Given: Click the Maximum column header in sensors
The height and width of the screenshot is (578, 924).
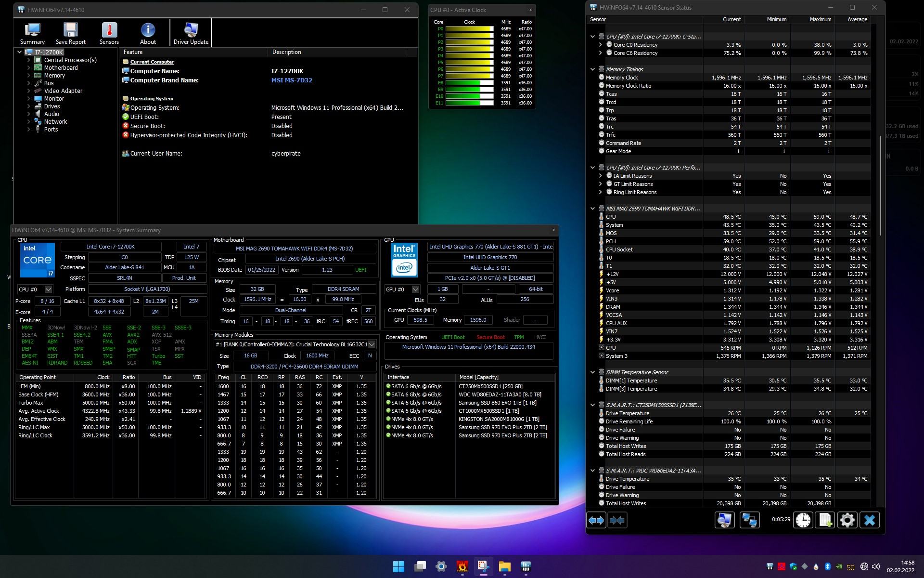Looking at the screenshot, I should (813, 20).
